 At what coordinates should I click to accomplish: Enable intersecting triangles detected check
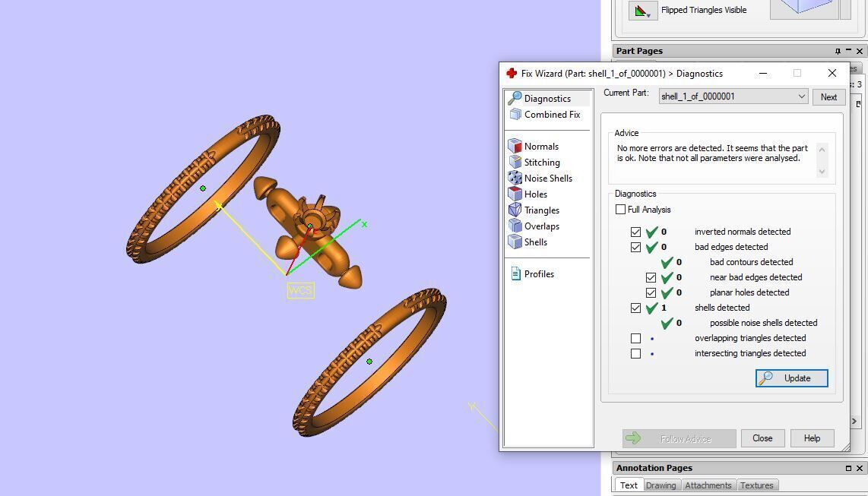(635, 353)
